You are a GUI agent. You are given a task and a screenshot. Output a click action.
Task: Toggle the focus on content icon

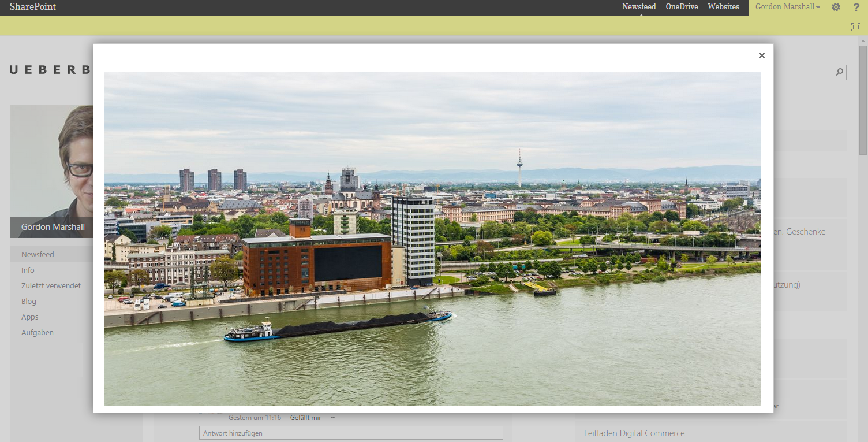[855, 27]
